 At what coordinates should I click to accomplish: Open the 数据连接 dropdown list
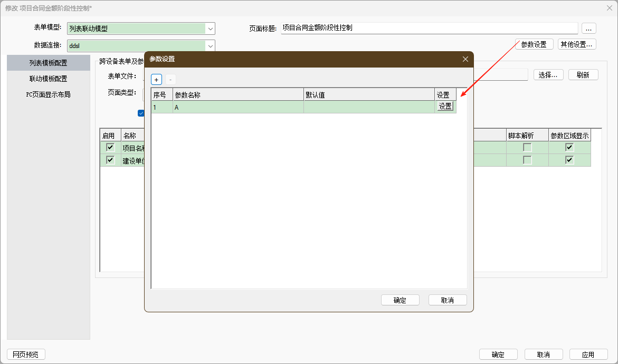pyautogui.click(x=211, y=46)
